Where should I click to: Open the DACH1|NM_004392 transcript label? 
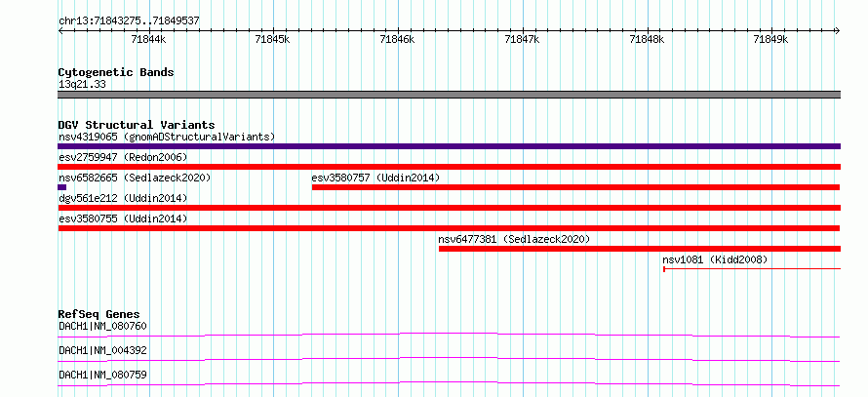(103, 350)
